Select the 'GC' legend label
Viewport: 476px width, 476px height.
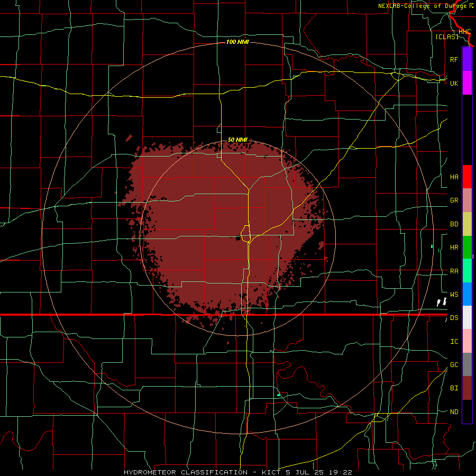pyautogui.click(x=454, y=365)
